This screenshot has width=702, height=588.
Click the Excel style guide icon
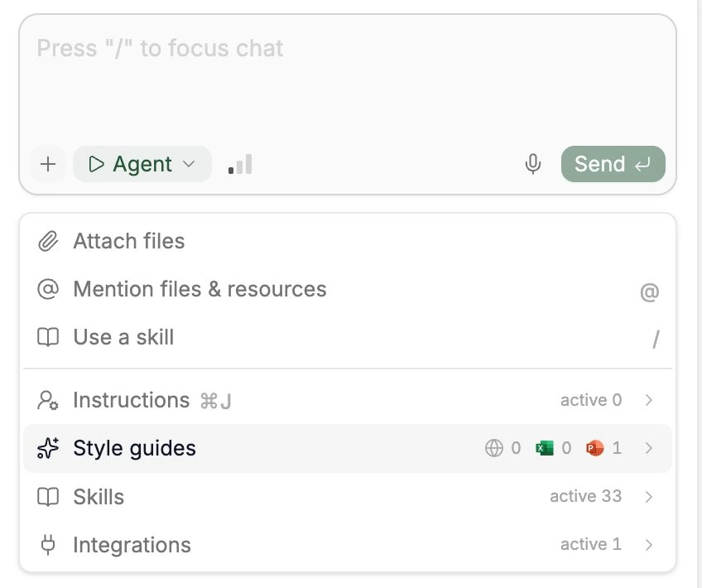click(545, 448)
